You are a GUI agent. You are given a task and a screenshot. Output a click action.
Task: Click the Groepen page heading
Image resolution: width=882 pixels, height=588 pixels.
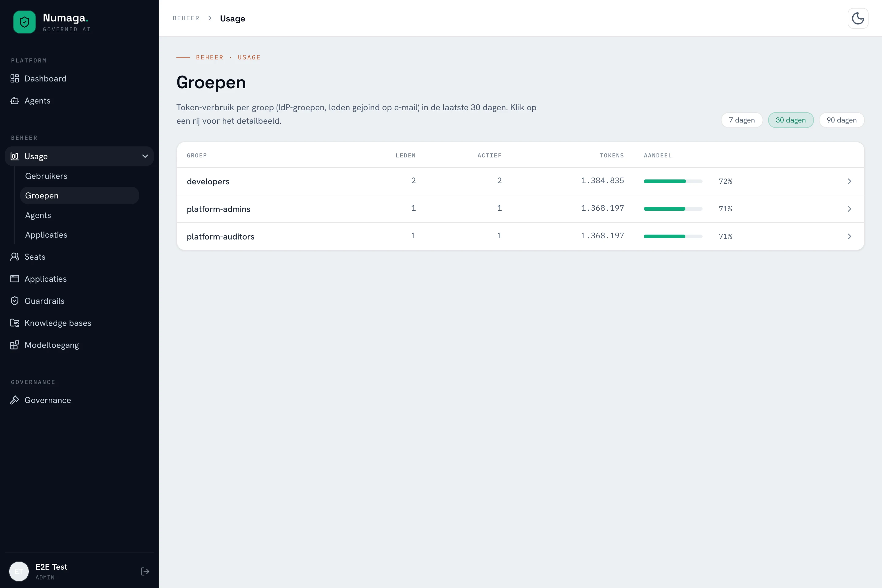pyautogui.click(x=211, y=82)
